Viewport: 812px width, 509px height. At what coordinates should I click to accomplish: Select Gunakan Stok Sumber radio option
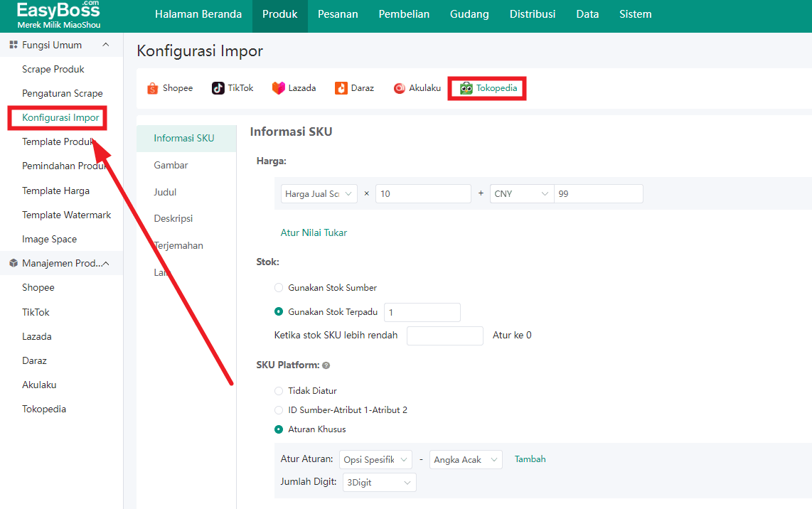pyautogui.click(x=279, y=287)
